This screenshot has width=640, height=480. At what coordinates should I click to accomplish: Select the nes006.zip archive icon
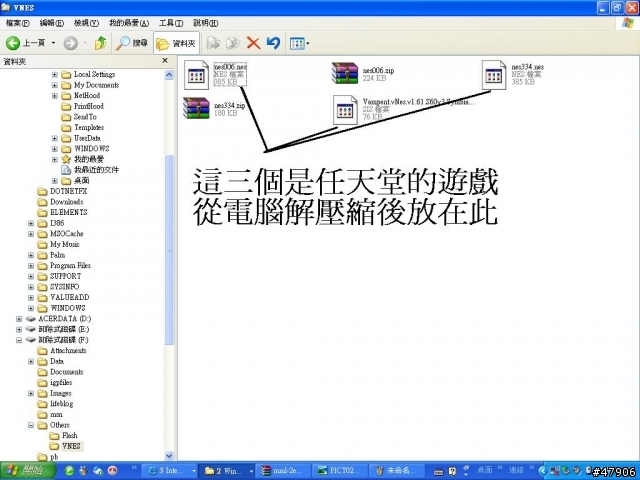(345, 73)
